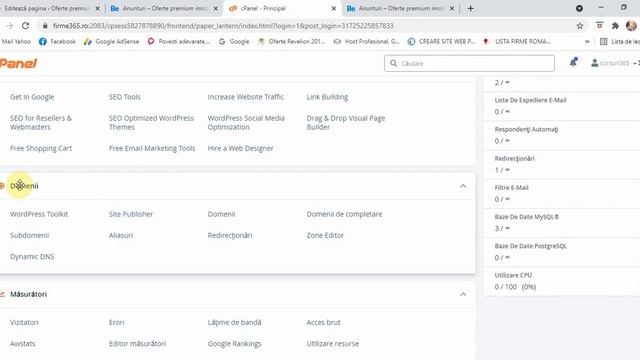
Task: Show more bookmarks with the chevron
Action: pyautogui.click(x=587, y=42)
